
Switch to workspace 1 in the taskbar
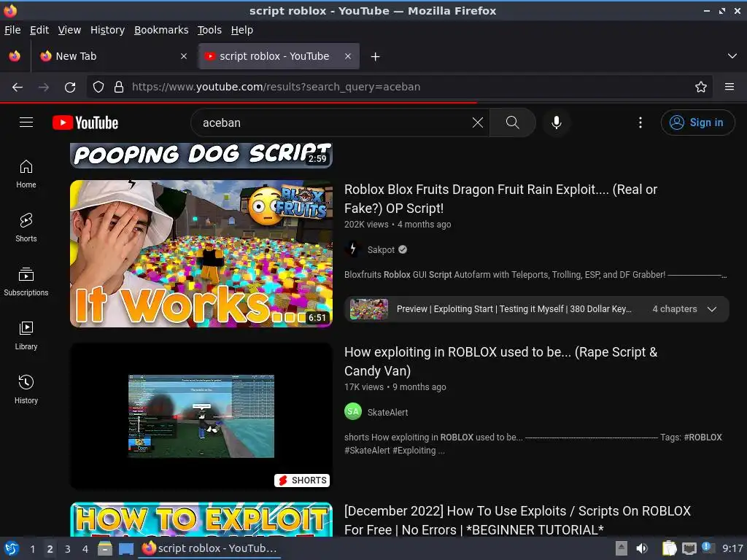pos(32,549)
